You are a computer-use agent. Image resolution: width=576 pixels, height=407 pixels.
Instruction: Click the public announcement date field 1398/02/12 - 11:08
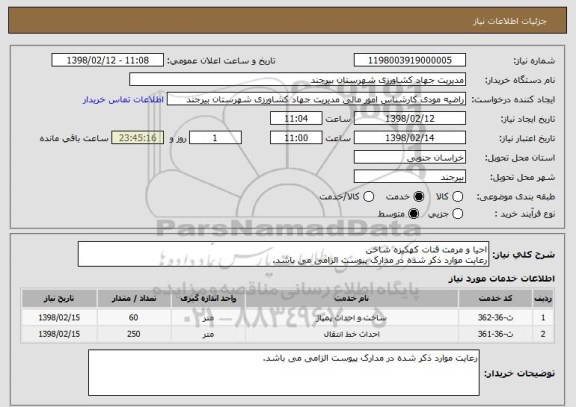point(108,60)
